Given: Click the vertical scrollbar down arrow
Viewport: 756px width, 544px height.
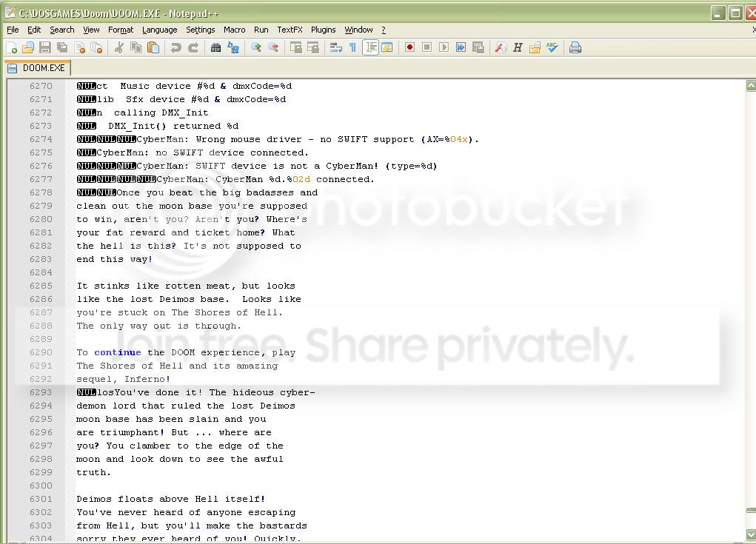Looking at the screenshot, I should pyautogui.click(x=750, y=534).
